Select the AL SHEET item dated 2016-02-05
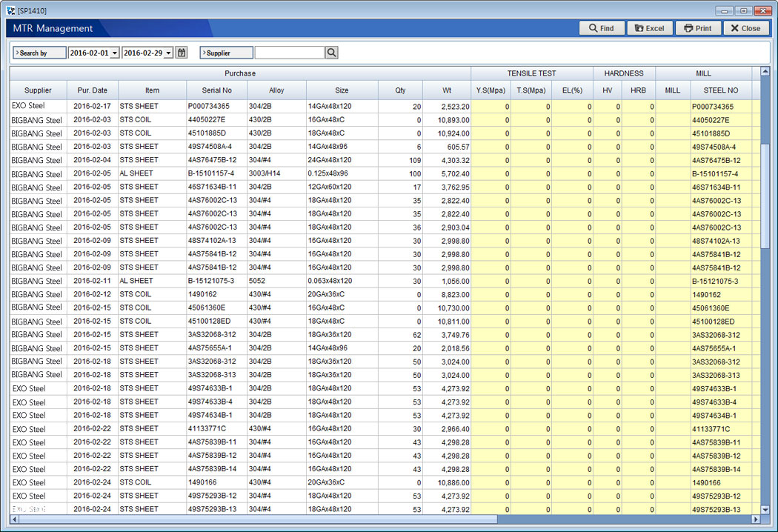 pos(153,173)
